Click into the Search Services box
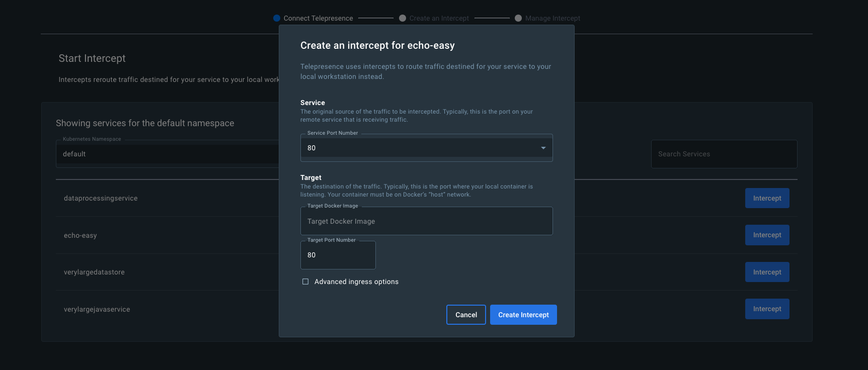Image resolution: width=868 pixels, height=370 pixels. [x=724, y=154]
